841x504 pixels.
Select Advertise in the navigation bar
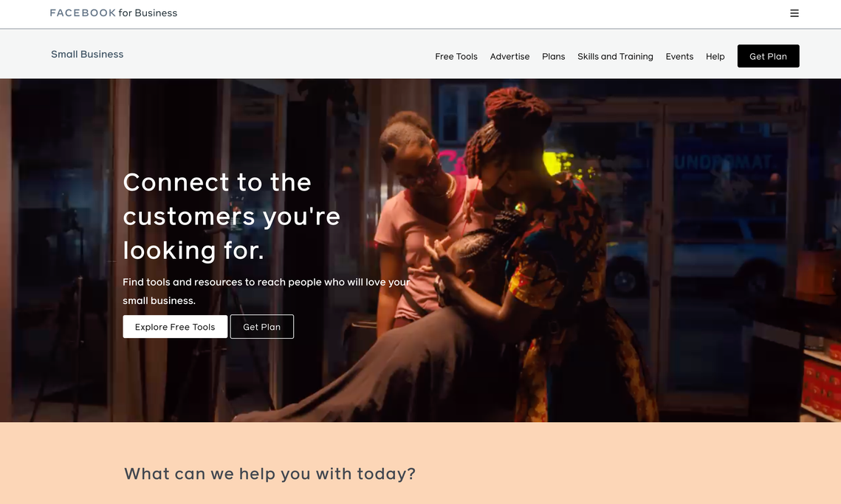509,56
